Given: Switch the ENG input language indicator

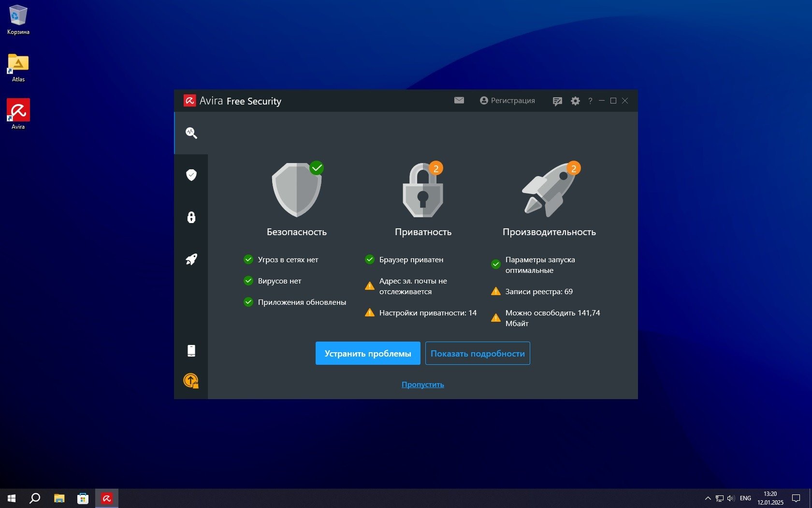Looking at the screenshot, I should (745, 498).
